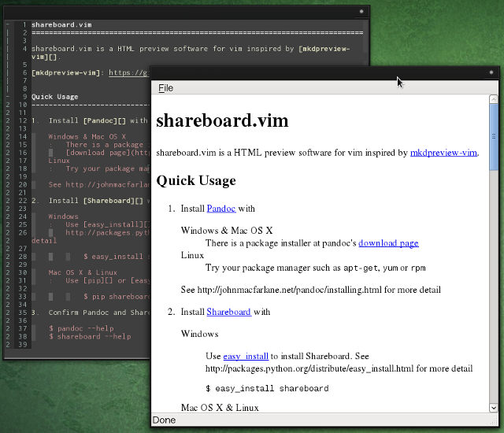Click the https URL on vim line 6
Image resolution: width=504 pixels, height=433 pixels.
[x=129, y=72]
